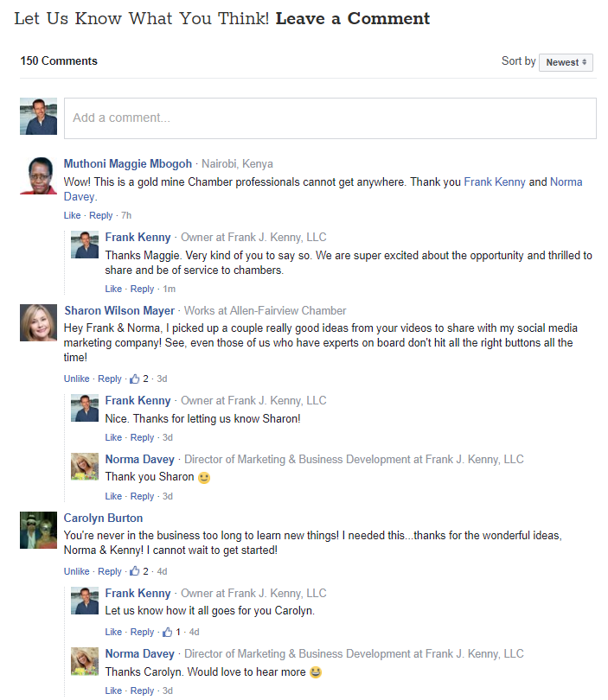Click Sharon Wilson Mayer's avatar photo

tap(38, 323)
